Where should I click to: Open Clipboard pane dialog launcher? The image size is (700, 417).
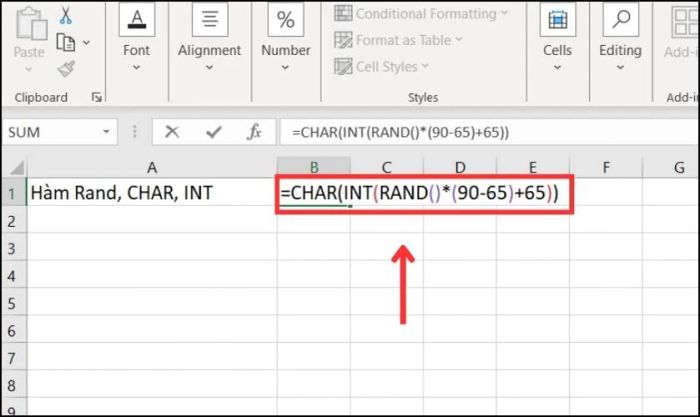[96, 97]
